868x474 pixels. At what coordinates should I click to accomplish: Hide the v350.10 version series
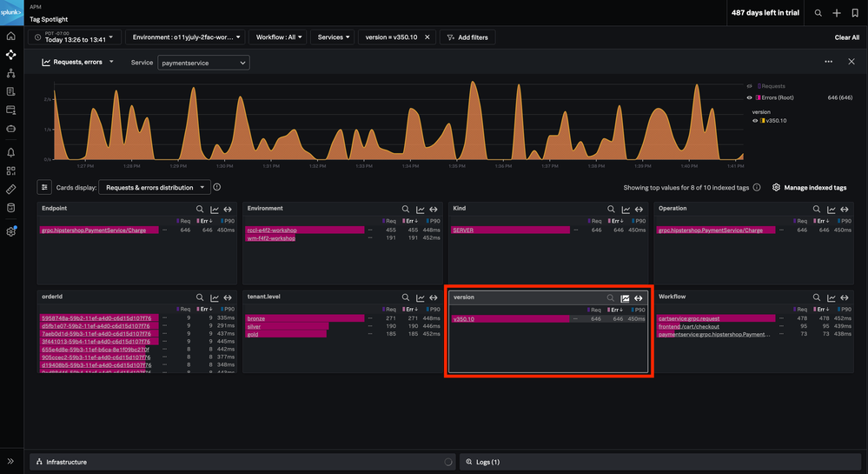pyautogui.click(x=755, y=120)
